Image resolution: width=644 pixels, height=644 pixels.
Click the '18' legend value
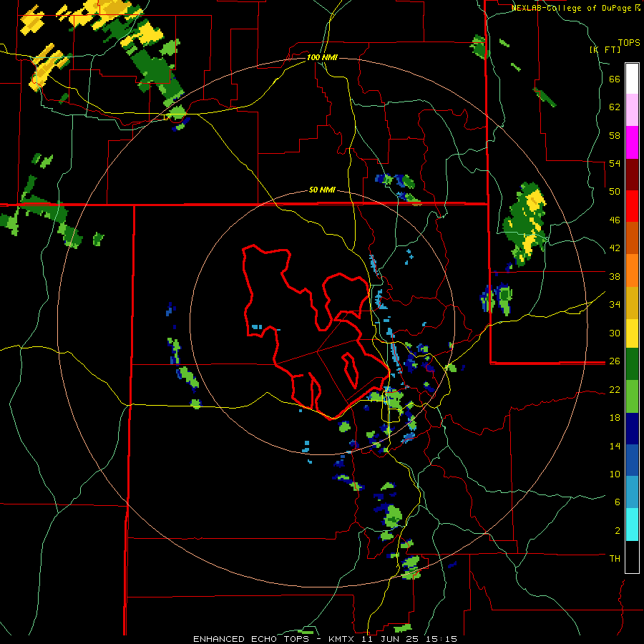tap(615, 418)
